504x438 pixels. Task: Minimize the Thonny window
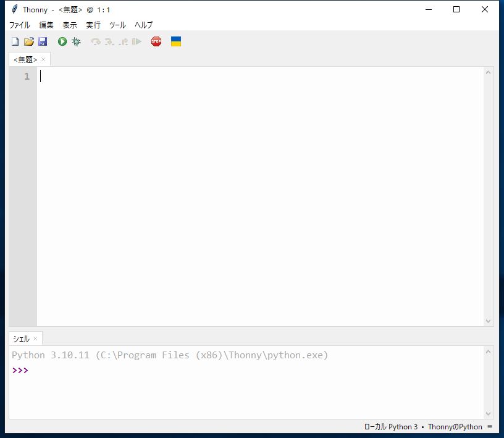click(429, 9)
